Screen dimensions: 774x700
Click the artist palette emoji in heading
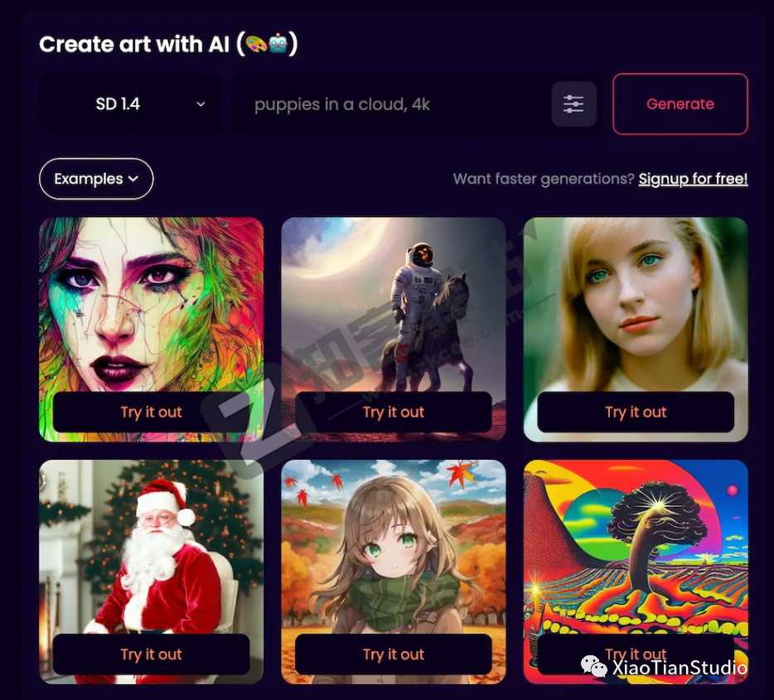(x=256, y=45)
